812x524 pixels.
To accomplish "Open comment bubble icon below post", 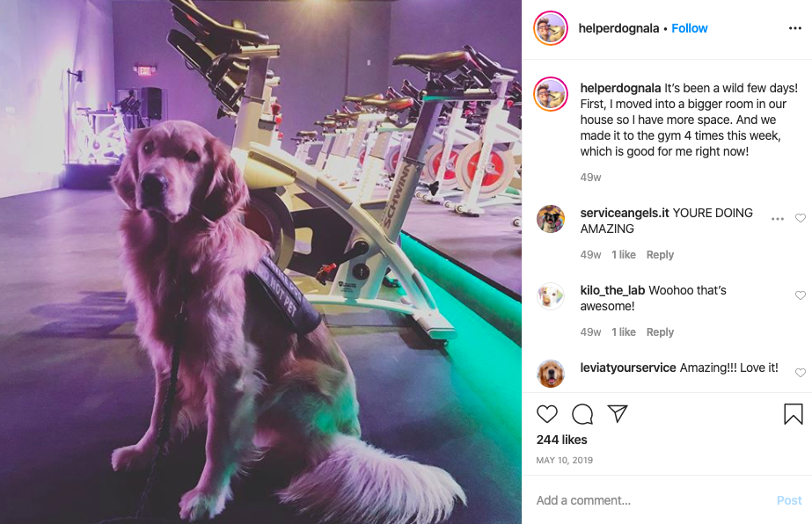I will pyautogui.click(x=582, y=414).
